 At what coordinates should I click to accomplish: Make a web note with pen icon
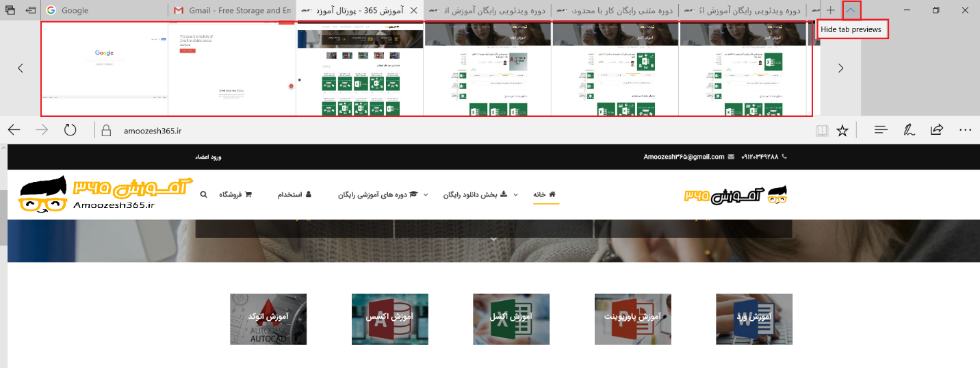coord(909,130)
